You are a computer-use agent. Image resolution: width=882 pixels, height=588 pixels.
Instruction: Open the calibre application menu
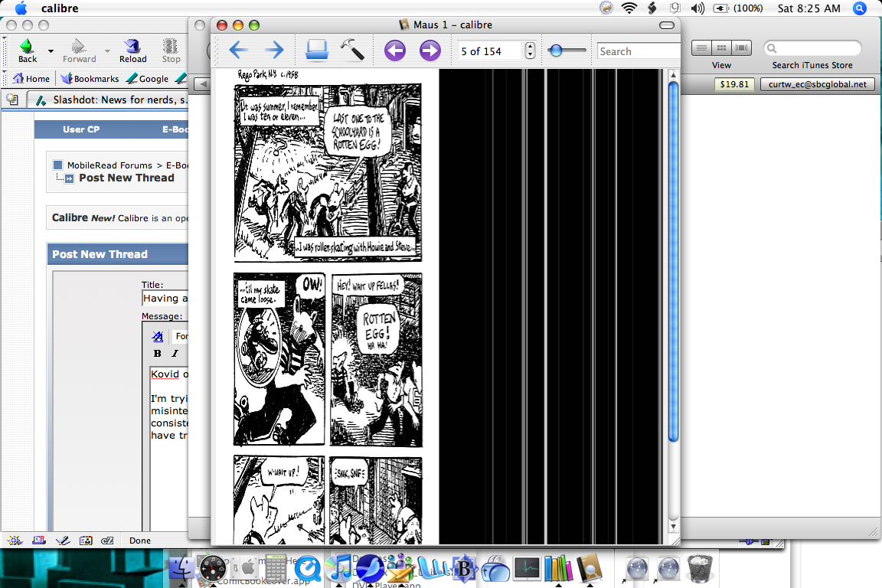click(x=60, y=8)
